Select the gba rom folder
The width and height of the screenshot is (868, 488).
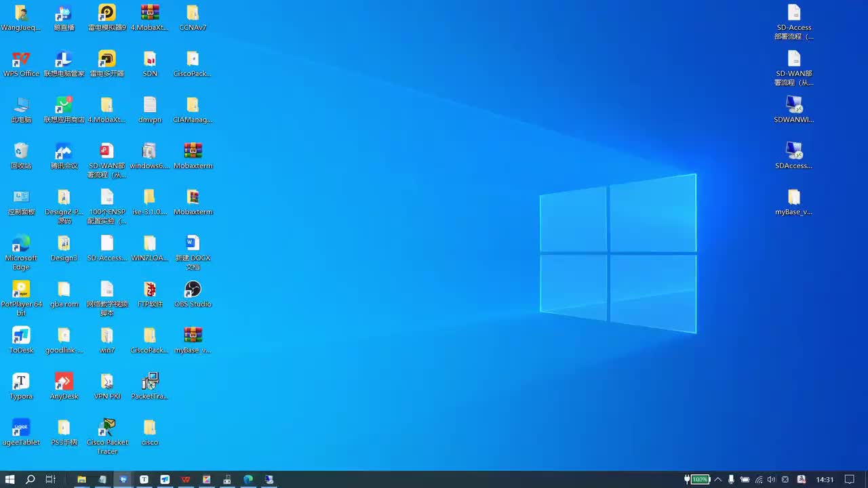pos(64,294)
